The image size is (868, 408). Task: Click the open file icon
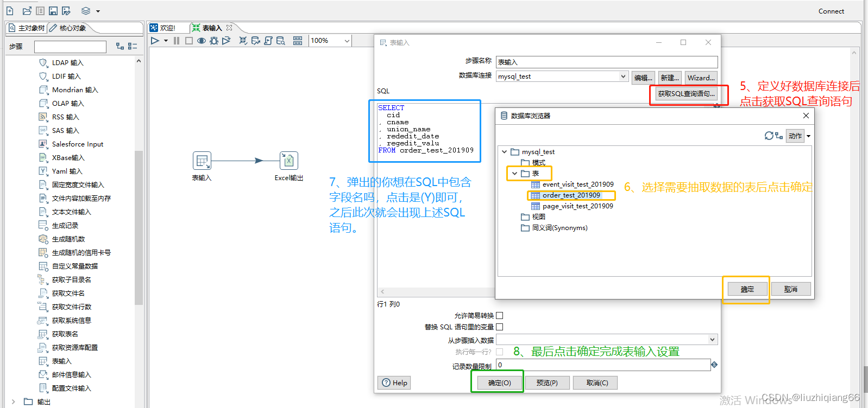[27, 11]
